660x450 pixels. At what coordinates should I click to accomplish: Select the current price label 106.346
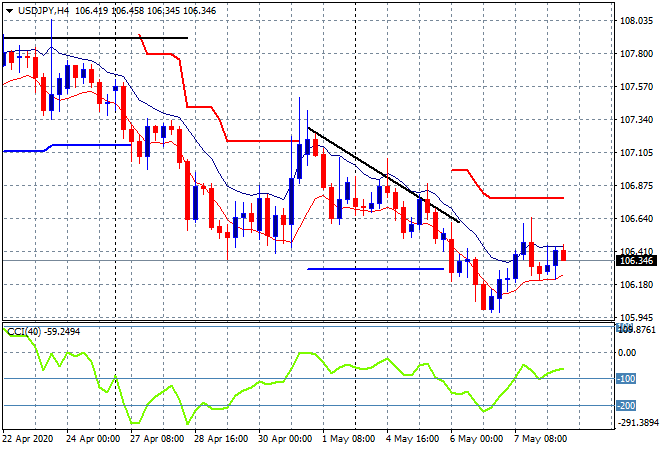pyautogui.click(x=637, y=261)
